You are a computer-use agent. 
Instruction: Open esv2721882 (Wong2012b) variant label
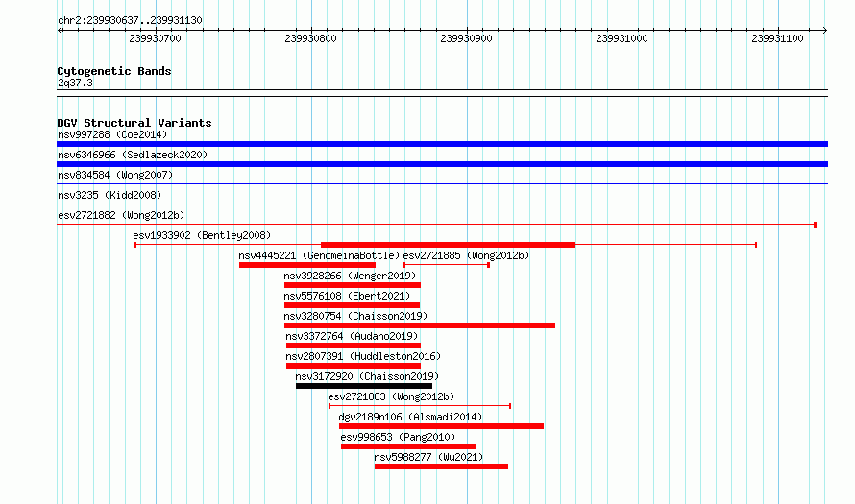tap(121, 215)
